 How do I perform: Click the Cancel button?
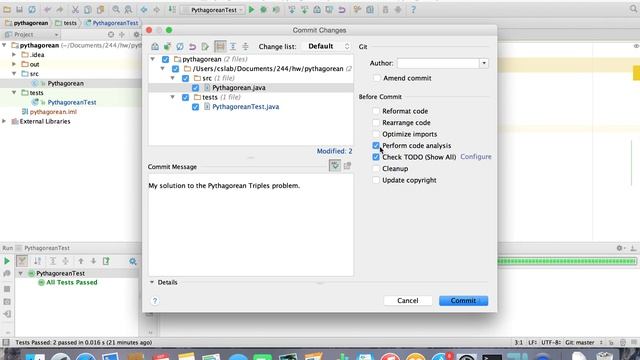[x=408, y=301]
